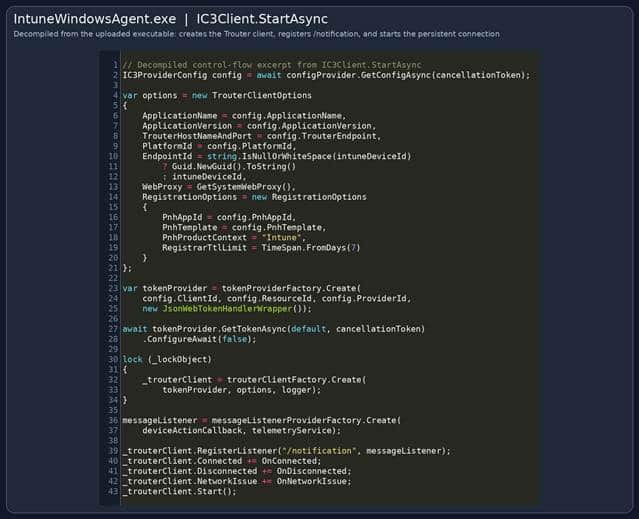This screenshot has height=519, width=639.
Task: Click the line '_trouterClient.Disconnected += OnDisconnected;'
Action: (x=237, y=471)
